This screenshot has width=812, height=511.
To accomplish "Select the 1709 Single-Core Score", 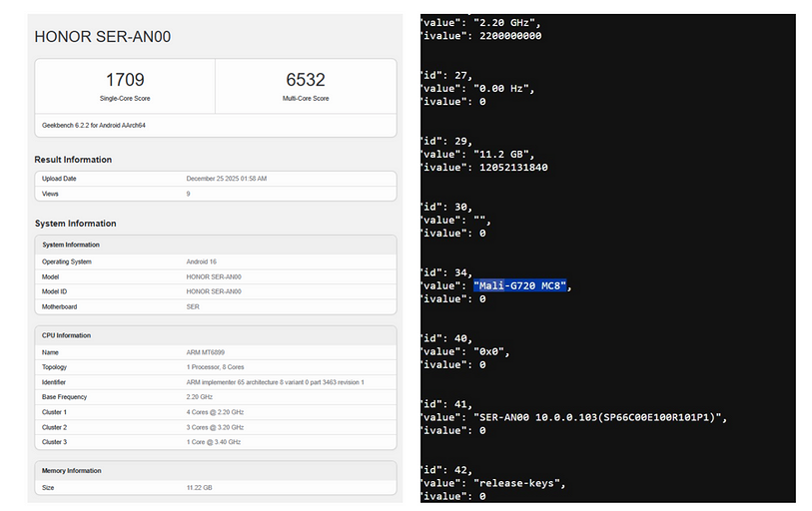I will [125, 80].
